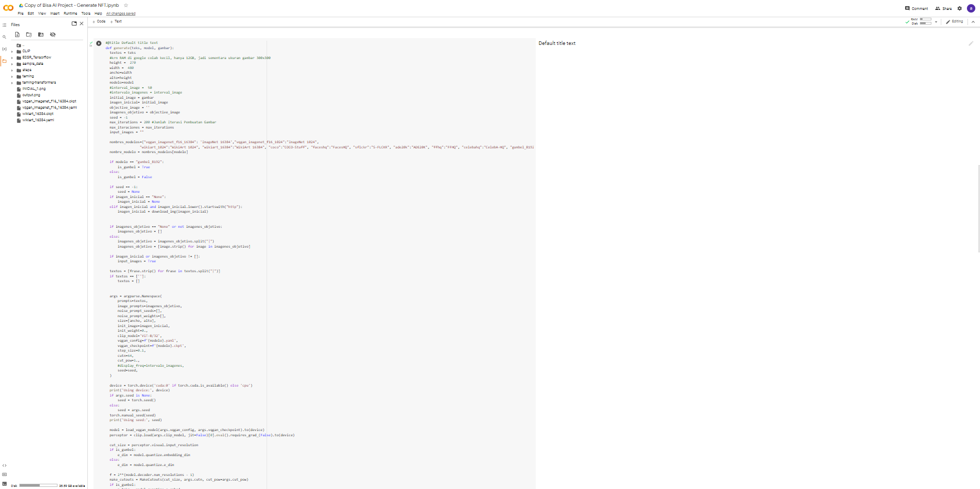Viewport: 980px width, 489px height.
Task: Toggle show hidden files eye icon
Action: 53,34
